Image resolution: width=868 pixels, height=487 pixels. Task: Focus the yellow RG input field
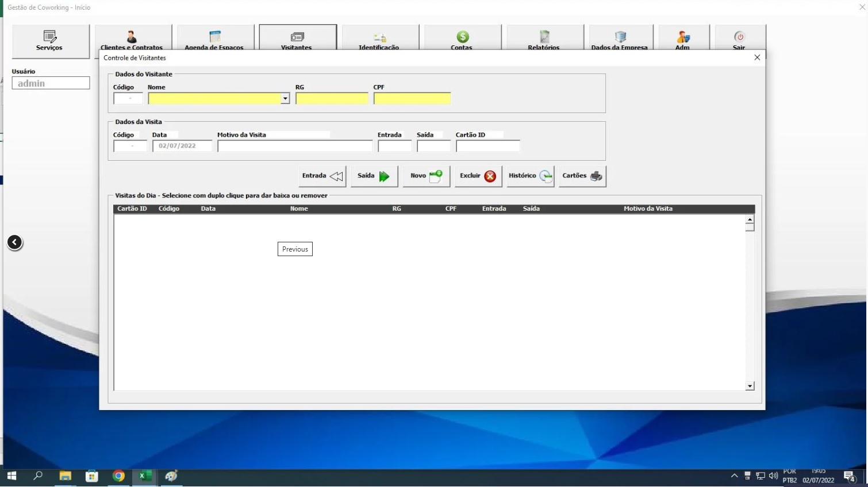coord(332,99)
